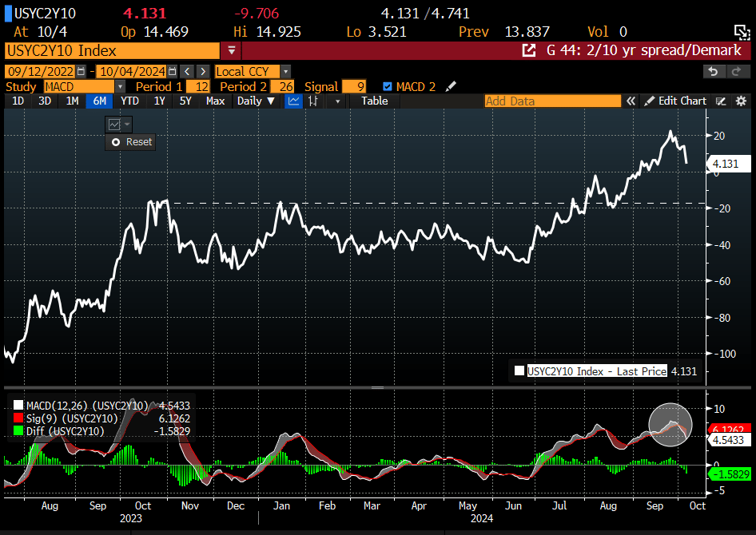756x535 pixels.
Task: Select the 1M range tab
Action: tap(72, 101)
